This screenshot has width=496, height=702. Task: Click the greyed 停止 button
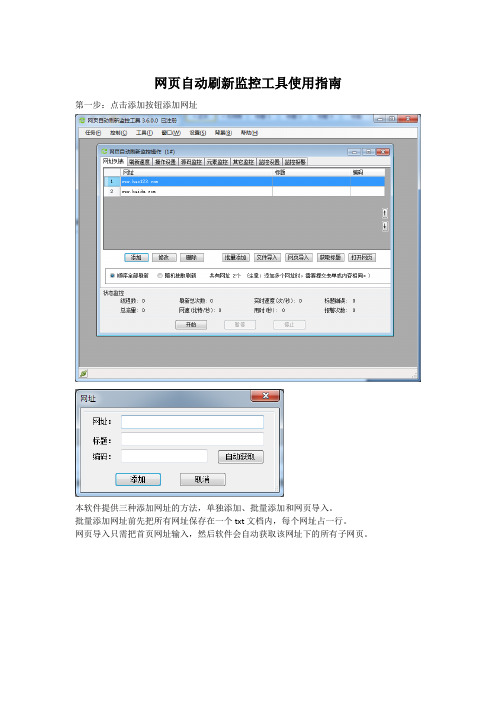click(289, 325)
